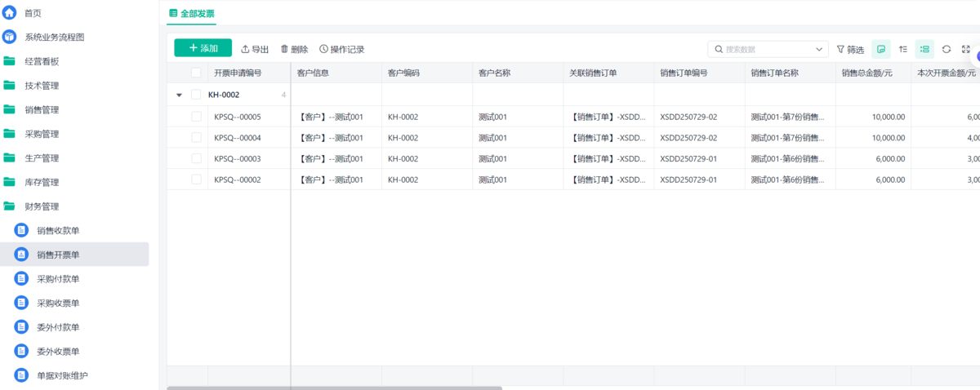
Task: Check the row KPSQ--00002 checkbox
Action: [x=196, y=179]
